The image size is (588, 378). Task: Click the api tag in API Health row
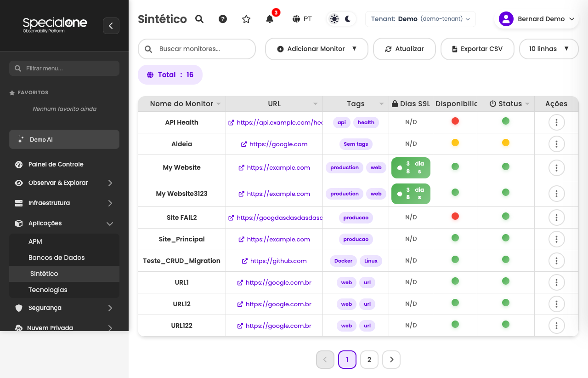[342, 122]
